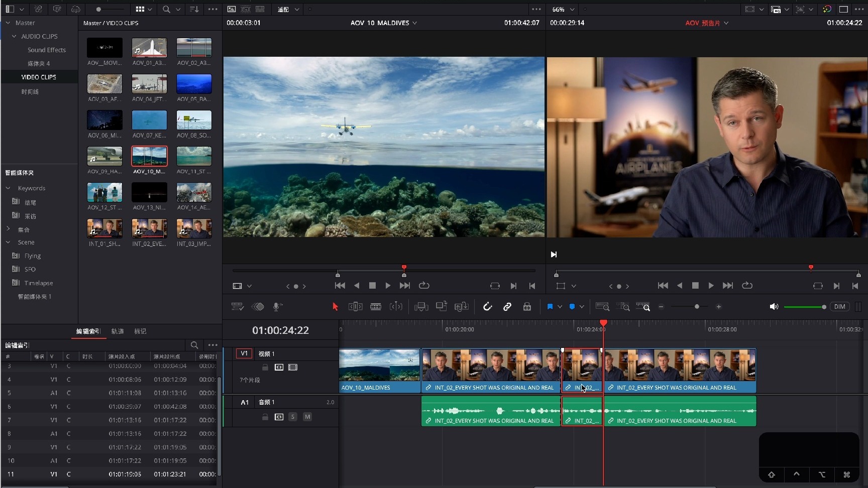Select INT_03_IMP thumbnail in media pool
Screen dimensions: 868x488
coord(194,228)
